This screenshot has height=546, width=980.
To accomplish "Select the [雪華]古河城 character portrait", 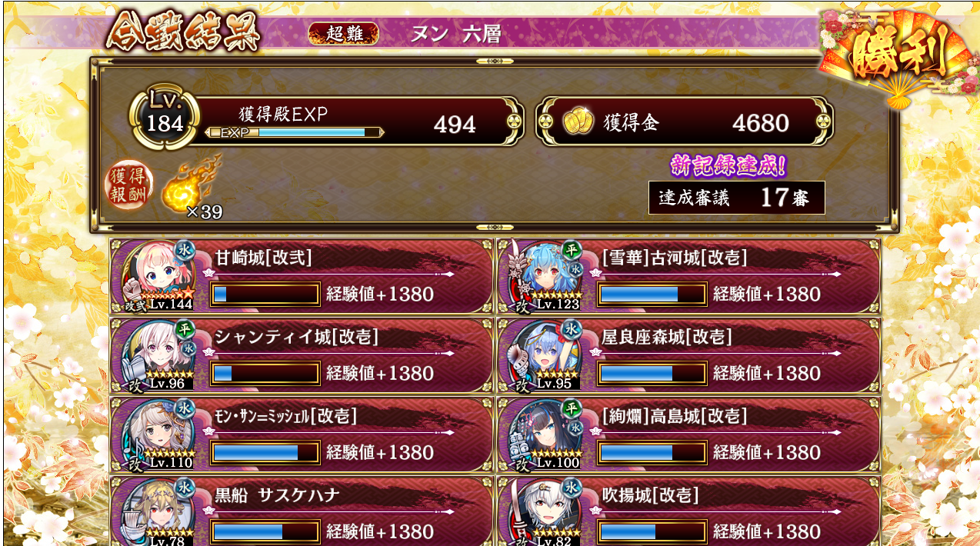I will [x=545, y=275].
